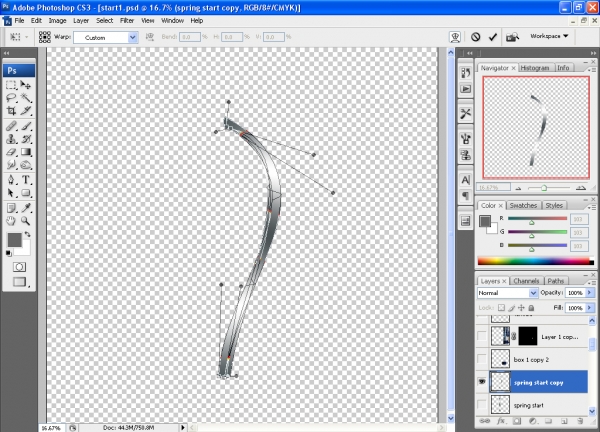Click the zoom percentage field in status bar
Image resolution: width=600 pixels, height=432 pixels.
(x=51, y=428)
